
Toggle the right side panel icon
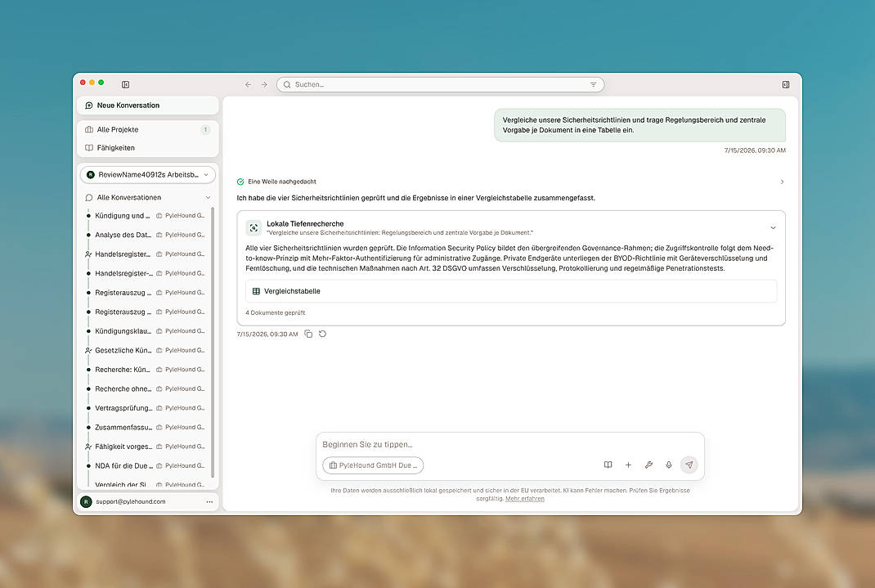(786, 85)
